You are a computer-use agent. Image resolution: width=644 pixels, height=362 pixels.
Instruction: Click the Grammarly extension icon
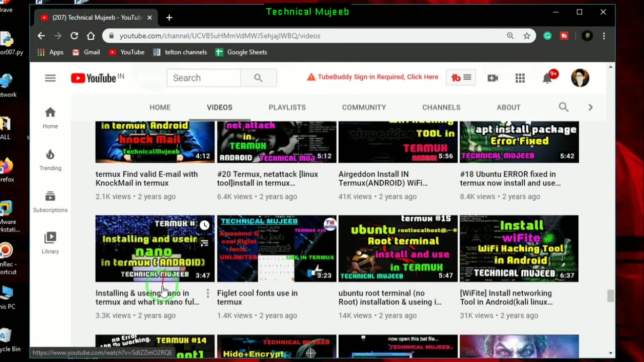pyautogui.click(x=547, y=36)
